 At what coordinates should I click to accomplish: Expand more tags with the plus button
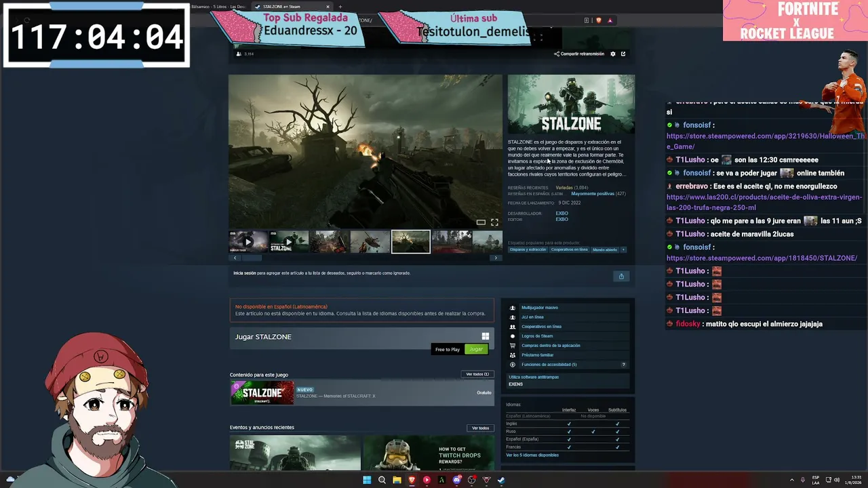click(x=623, y=249)
